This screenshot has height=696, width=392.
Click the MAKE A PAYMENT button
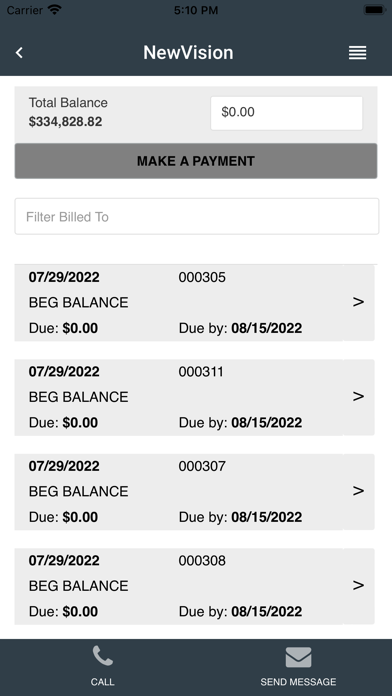tap(196, 161)
